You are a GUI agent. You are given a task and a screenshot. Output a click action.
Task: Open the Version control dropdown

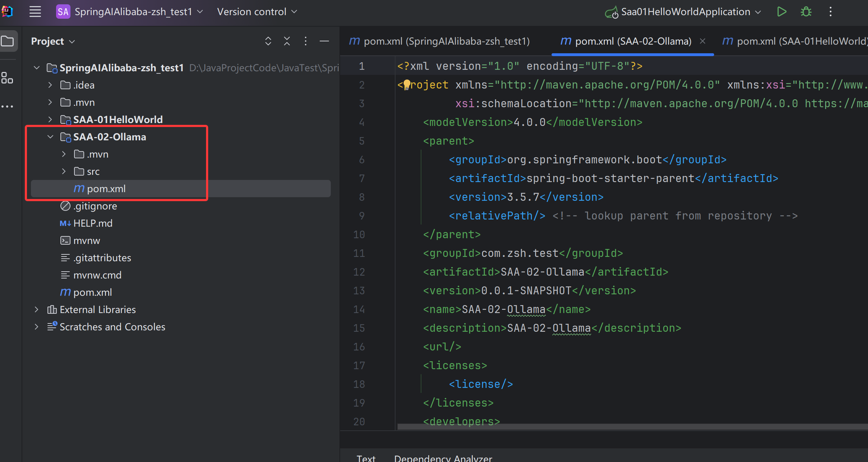(x=257, y=12)
